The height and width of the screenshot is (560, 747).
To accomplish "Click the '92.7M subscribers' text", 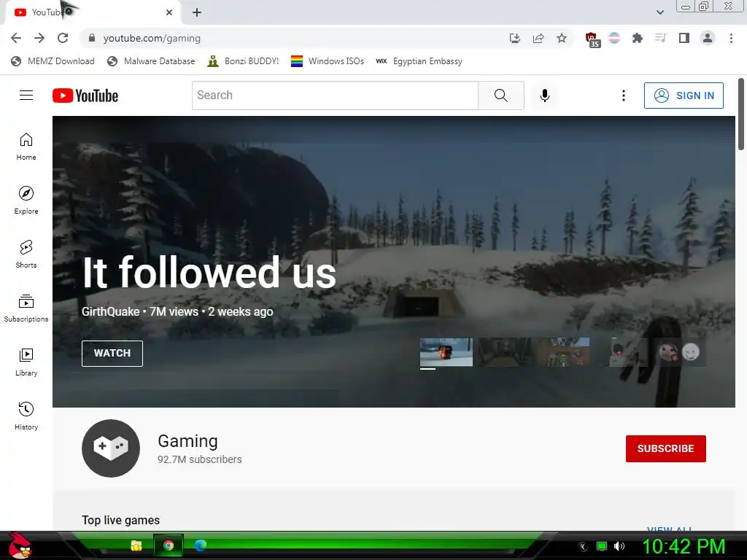I will point(200,459).
